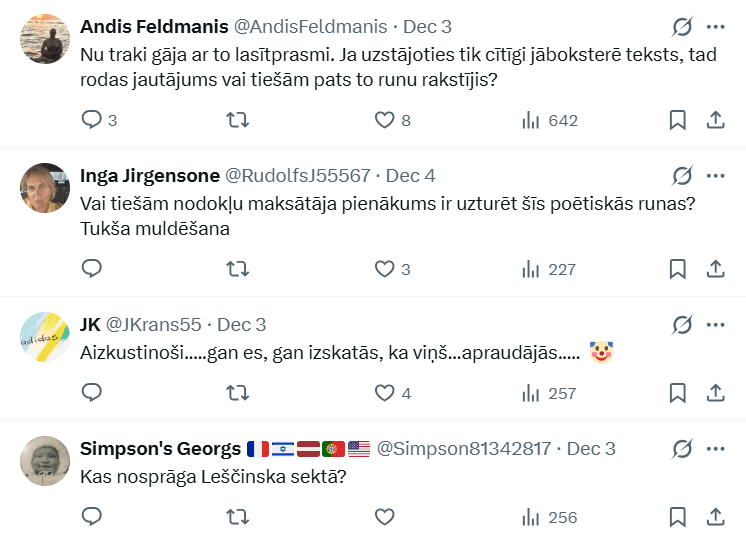Reply to Inga Jirgensone's post
The image size is (746, 539).
coord(92,269)
